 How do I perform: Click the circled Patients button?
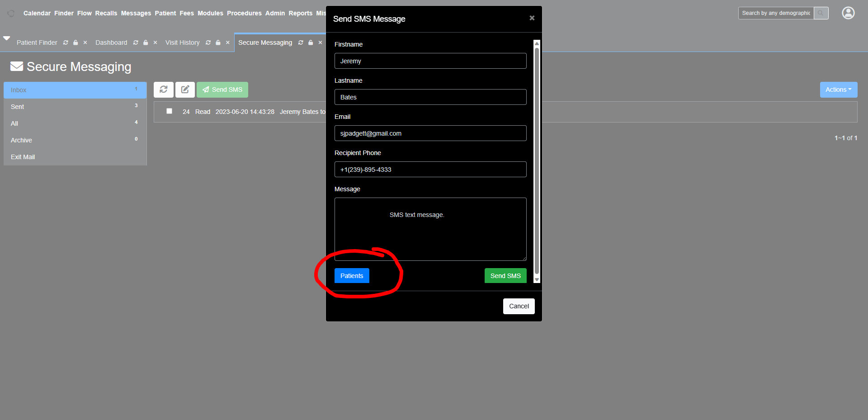[352, 275]
